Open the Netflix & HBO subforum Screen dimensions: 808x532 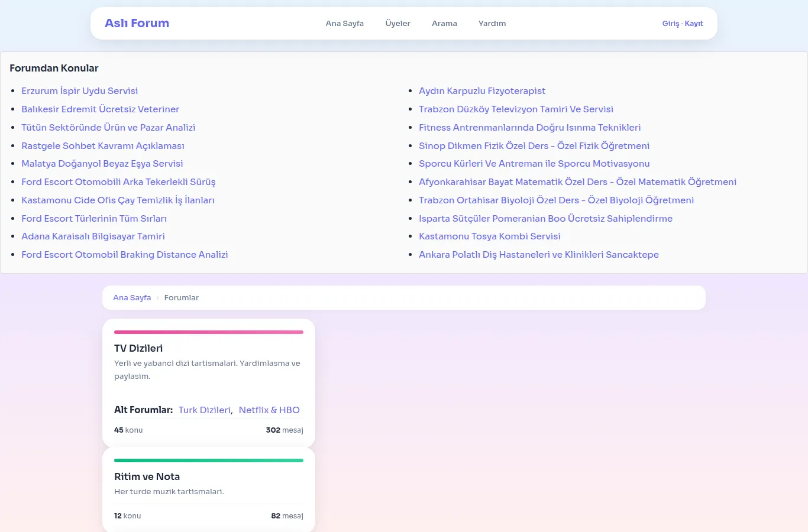click(x=269, y=410)
